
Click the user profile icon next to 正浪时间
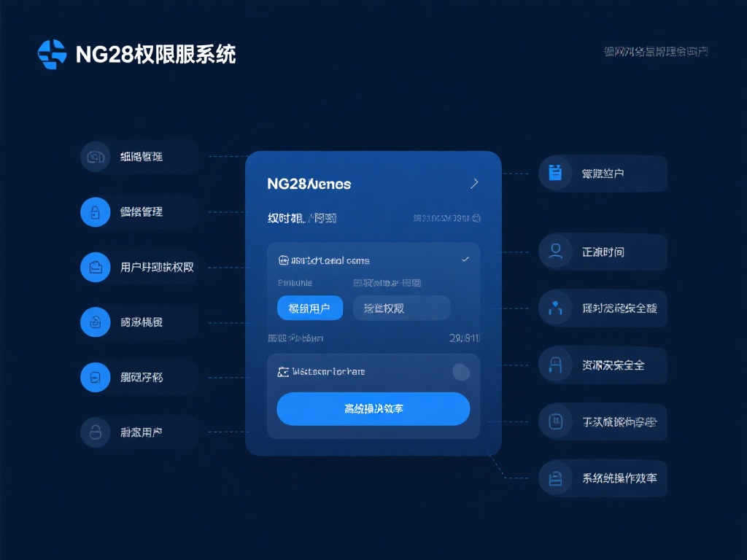[x=554, y=252]
